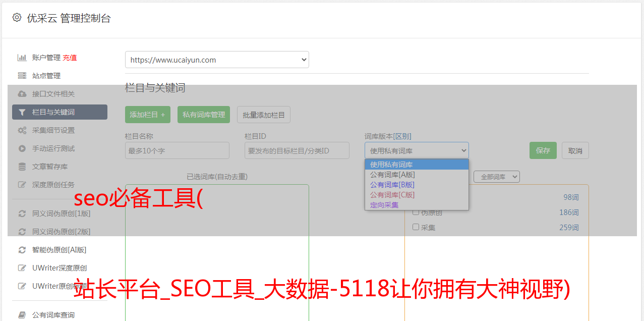Select the 公有词库[C版] option
Viewport: 644px width, 321px height.
point(417,195)
